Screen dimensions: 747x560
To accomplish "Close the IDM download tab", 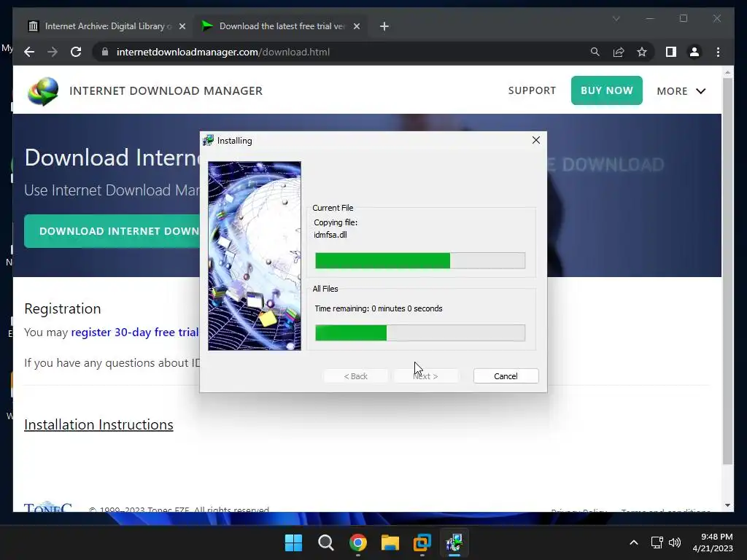I will click(356, 26).
